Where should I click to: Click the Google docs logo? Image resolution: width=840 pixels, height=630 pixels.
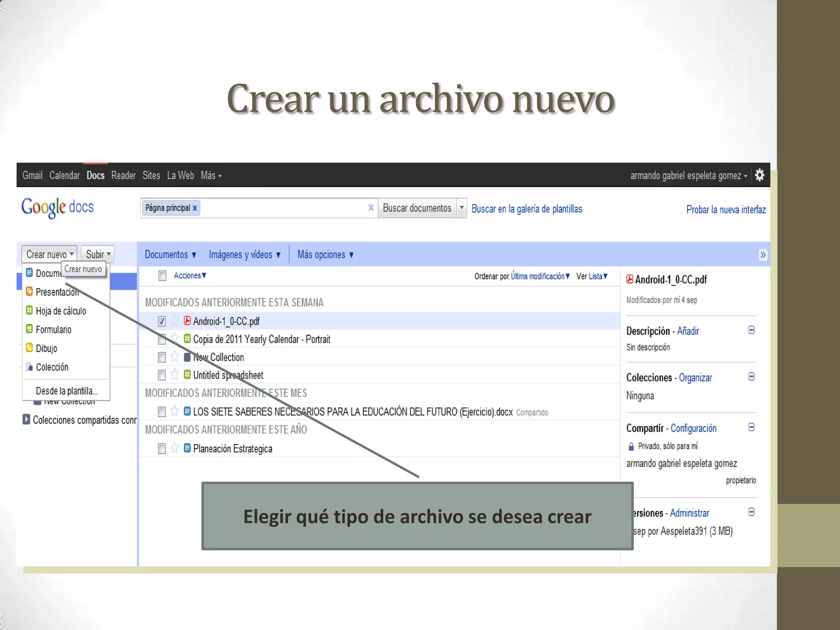tap(57, 208)
